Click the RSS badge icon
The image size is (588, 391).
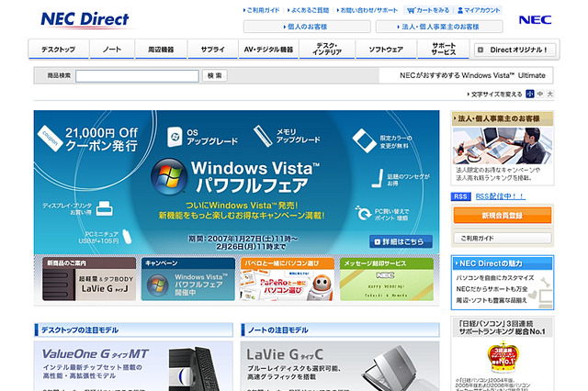460,196
